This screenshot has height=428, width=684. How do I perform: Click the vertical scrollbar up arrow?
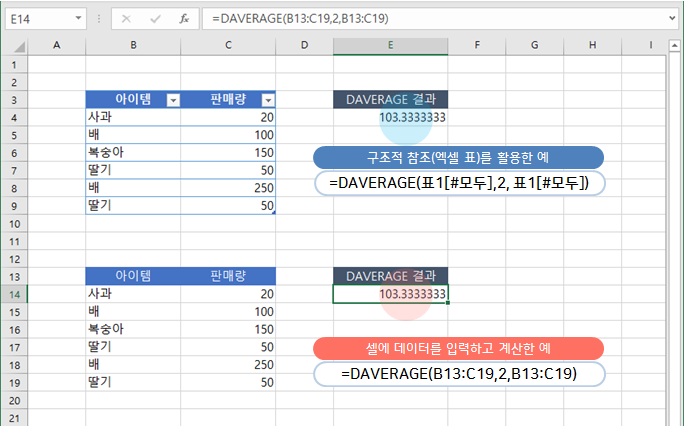pyautogui.click(x=674, y=45)
